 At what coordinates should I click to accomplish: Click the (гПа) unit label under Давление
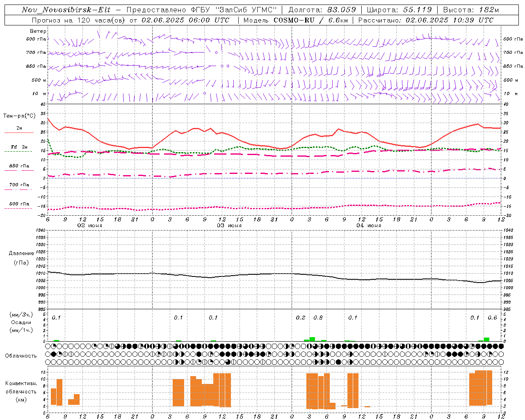pyautogui.click(x=21, y=263)
